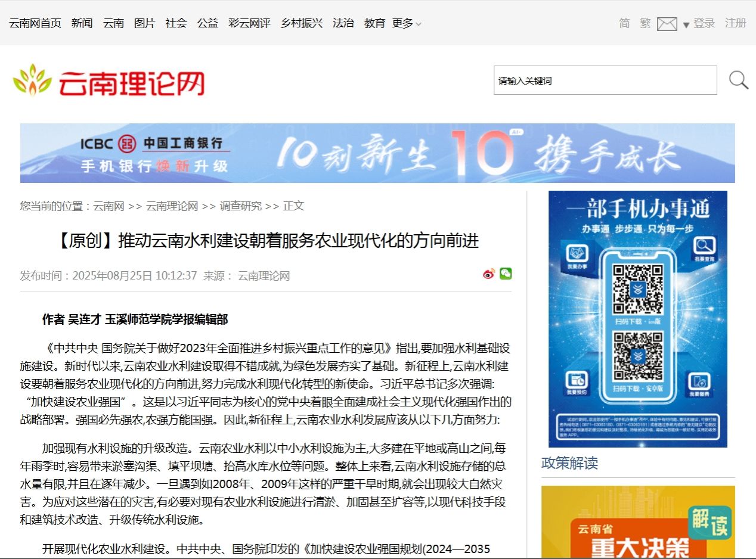Share article via Weibo icon
This screenshot has width=756, height=559.
pyautogui.click(x=489, y=274)
